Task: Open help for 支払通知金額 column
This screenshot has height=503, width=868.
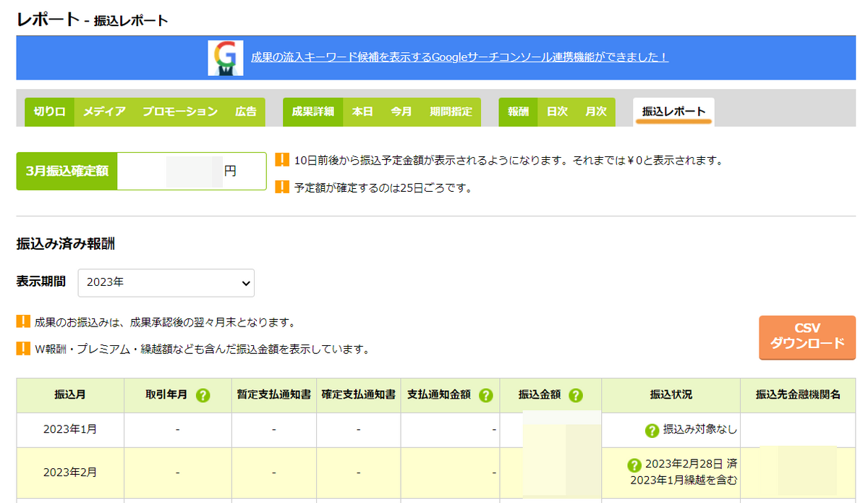Action: [x=485, y=395]
